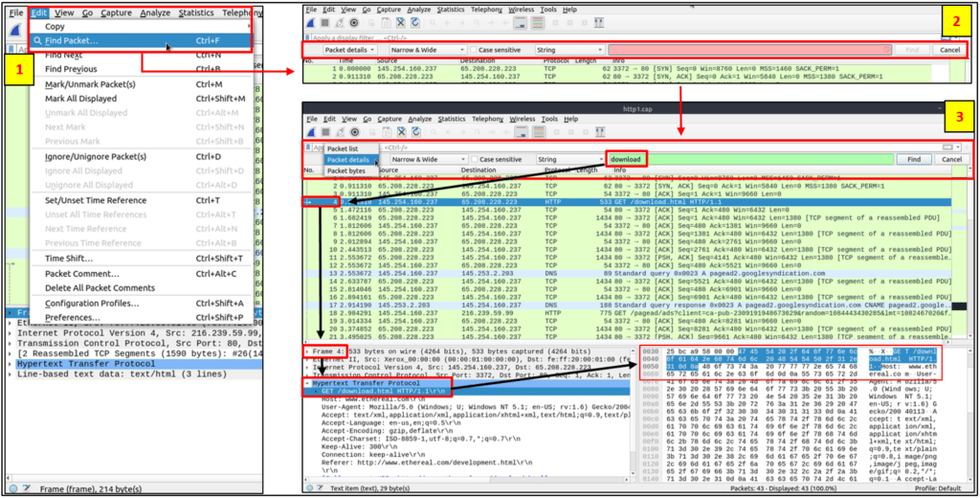Click the shark fin start-capture icon in window 3

tap(311, 132)
